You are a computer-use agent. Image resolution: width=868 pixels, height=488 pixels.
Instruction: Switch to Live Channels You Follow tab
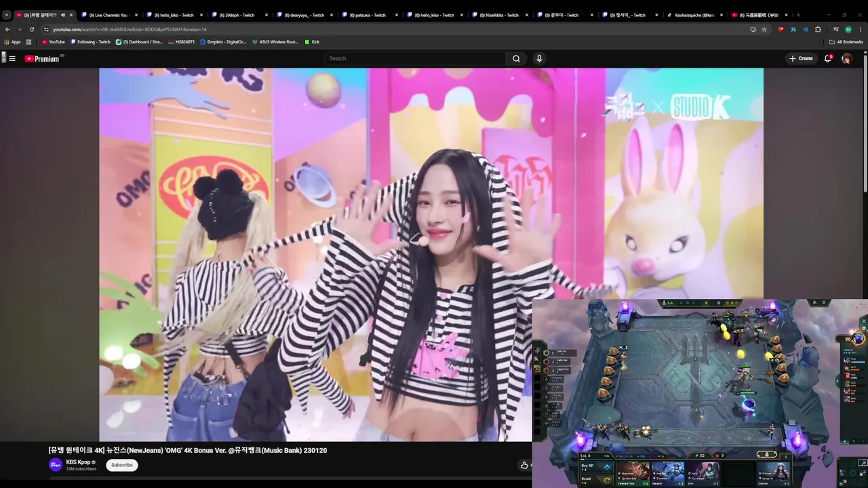coord(108,15)
